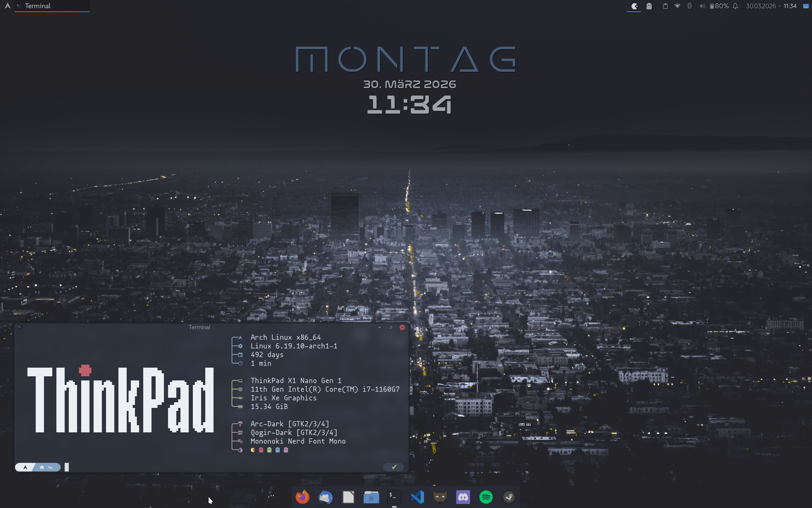This screenshot has height=508, width=812.
Task: Expand the battery 80% power menu
Action: tap(719, 6)
